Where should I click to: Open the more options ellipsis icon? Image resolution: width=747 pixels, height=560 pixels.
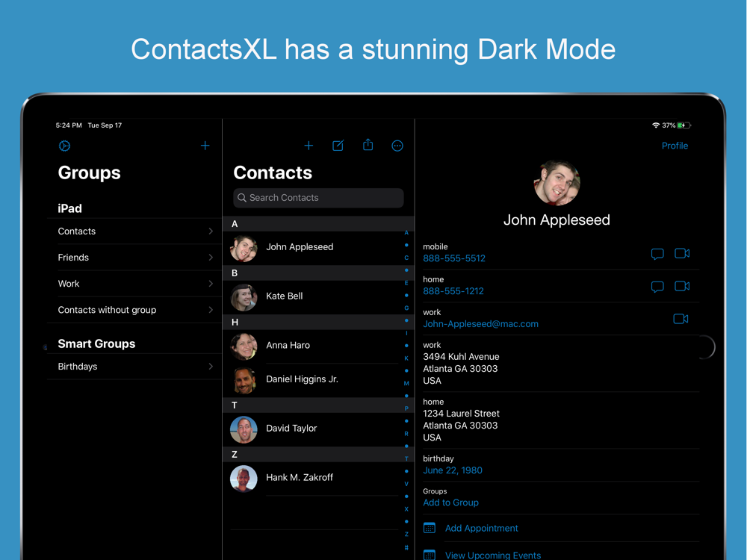(397, 146)
